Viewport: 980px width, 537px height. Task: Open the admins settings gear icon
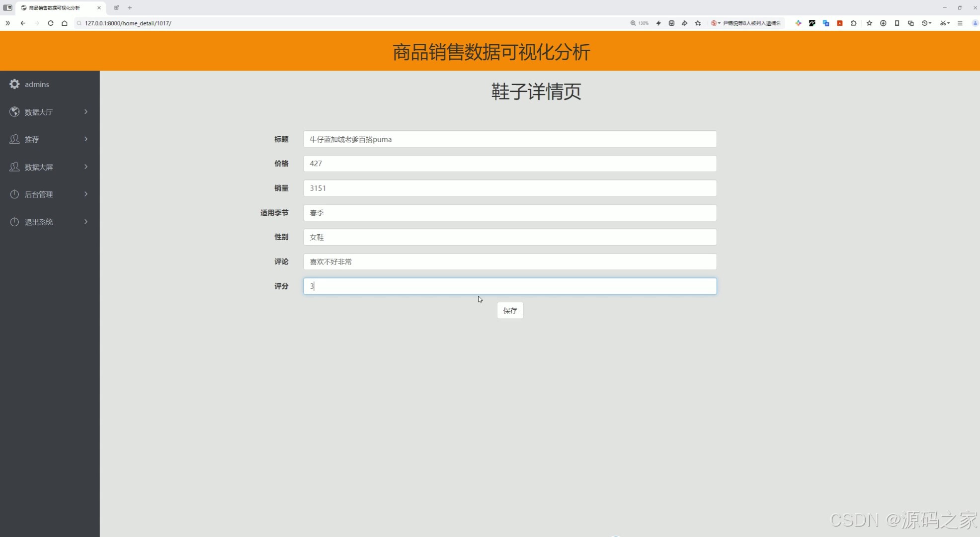[x=14, y=84]
